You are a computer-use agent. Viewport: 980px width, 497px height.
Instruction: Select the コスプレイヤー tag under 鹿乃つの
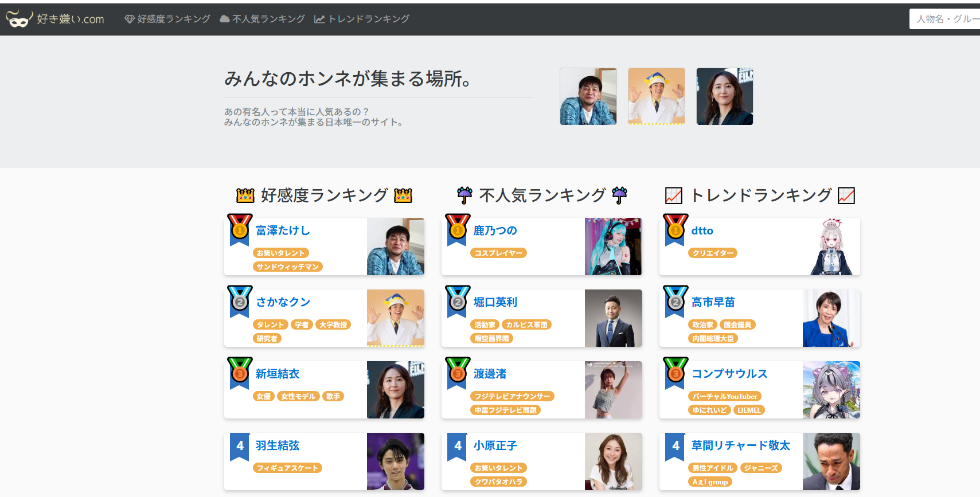[x=498, y=253]
